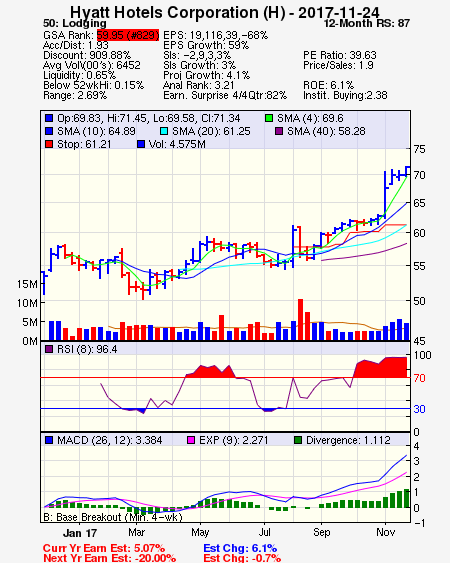Click the purple RSI (8) legend swatch
Screen dimensions: 450x563
pyautogui.click(x=49, y=349)
